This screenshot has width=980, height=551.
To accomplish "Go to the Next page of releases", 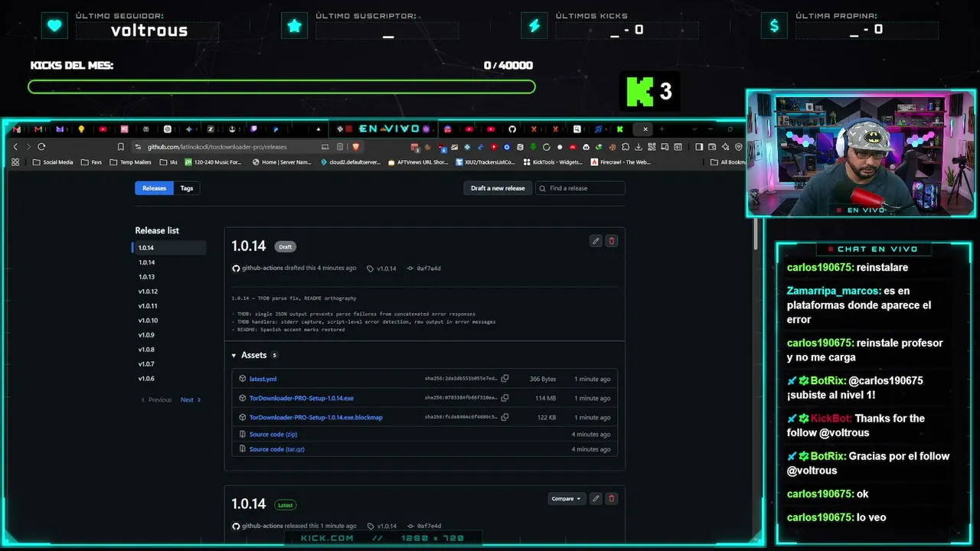I will click(x=191, y=399).
